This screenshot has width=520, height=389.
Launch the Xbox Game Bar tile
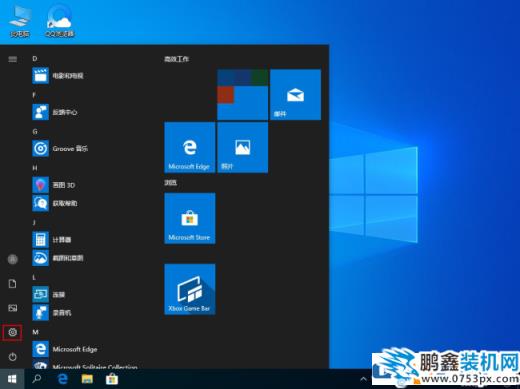pyautogui.click(x=189, y=289)
